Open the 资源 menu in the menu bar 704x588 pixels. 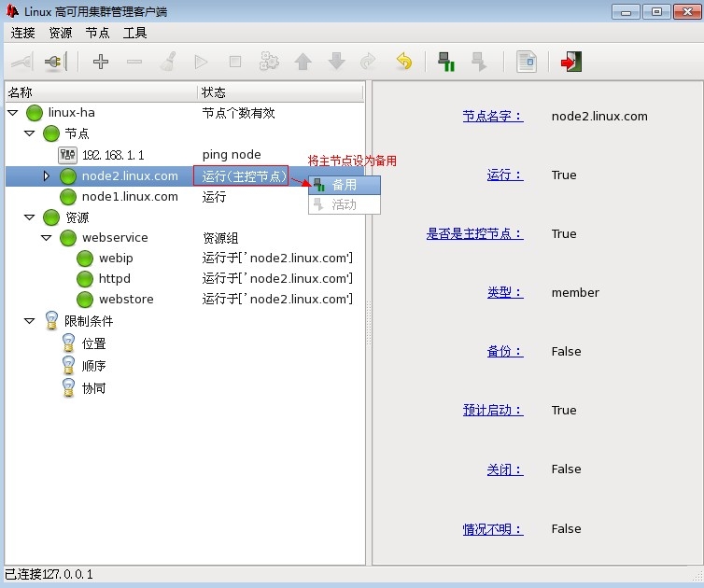(x=61, y=33)
